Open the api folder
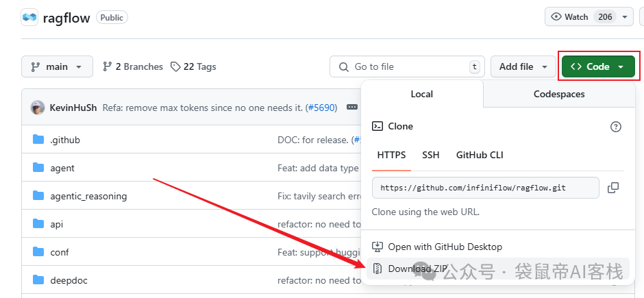This screenshot has height=298, width=644. (x=57, y=224)
